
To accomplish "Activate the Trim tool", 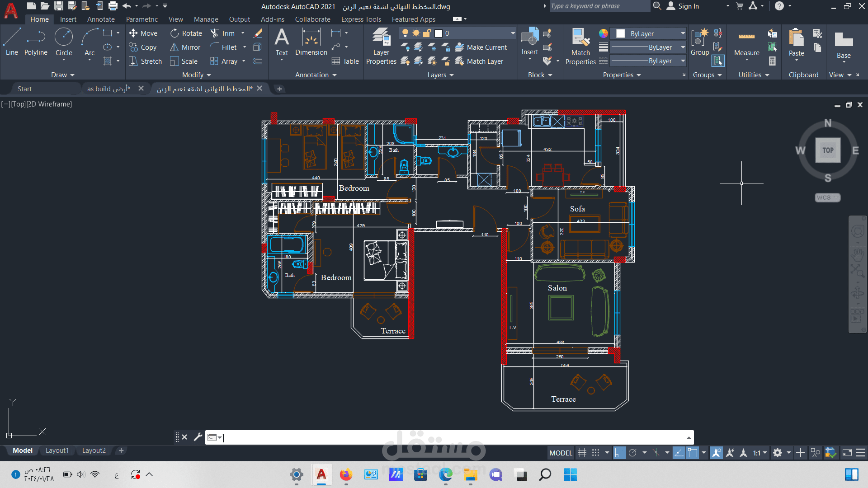I will click(x=222, y=33).
